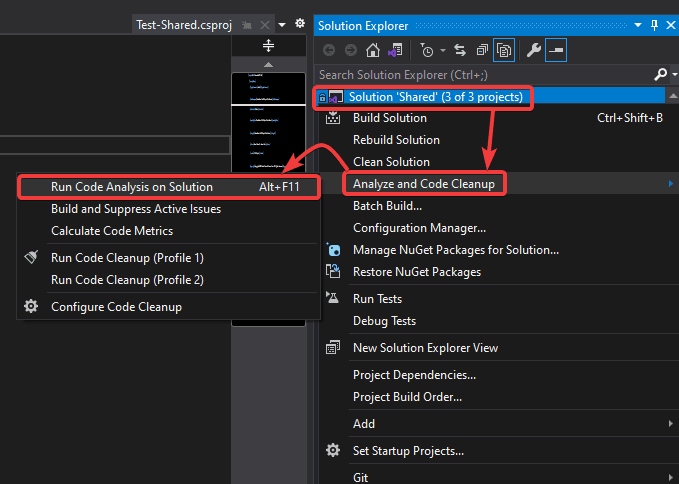This screenshot has height=484, width=679.
Task: Open Solution Explorer window position dropdown
Action: click(x=637, y=26)
